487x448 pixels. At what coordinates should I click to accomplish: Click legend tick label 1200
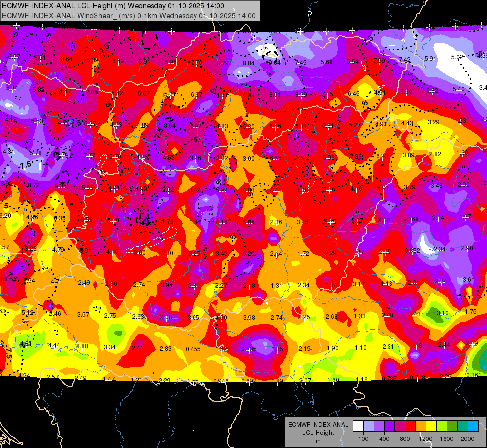tap(426, 439)
